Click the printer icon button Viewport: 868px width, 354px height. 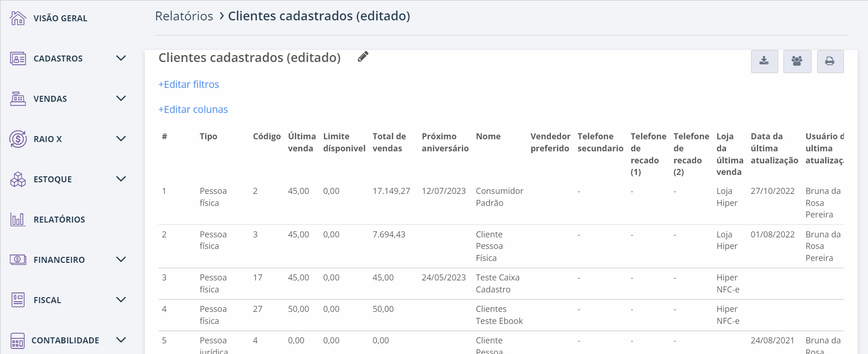coord(830,61)
